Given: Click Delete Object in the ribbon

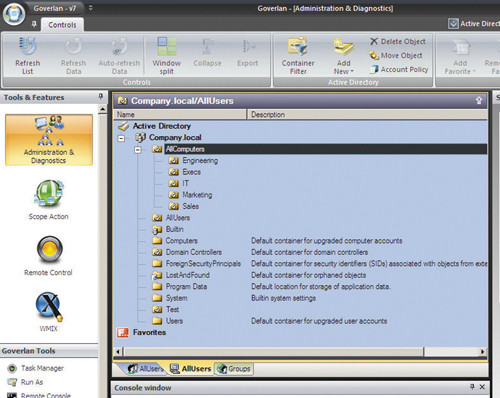Looking at the screenshot, I should tap(398, 41).
